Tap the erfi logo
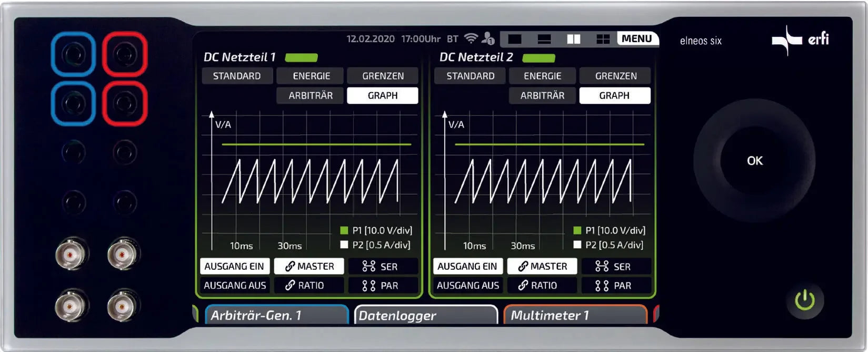 (x=800, y=40)
